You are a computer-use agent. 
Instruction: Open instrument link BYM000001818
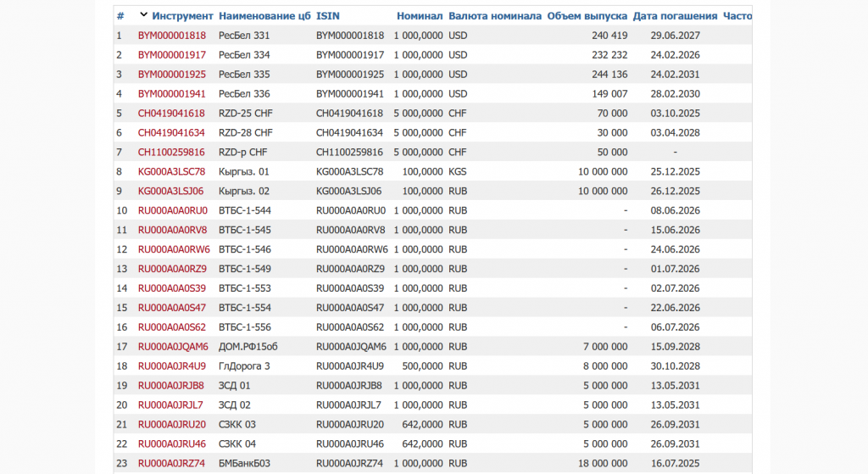[x=171, y=36]
